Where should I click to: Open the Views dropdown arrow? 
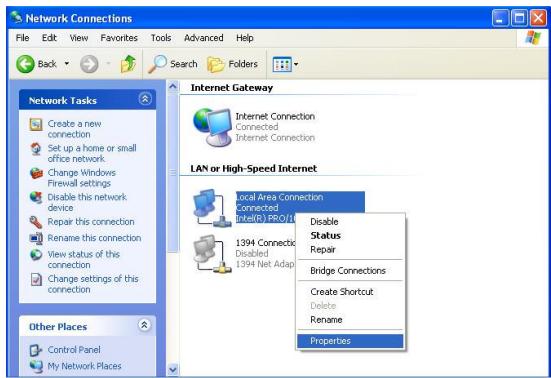point(296,64)
